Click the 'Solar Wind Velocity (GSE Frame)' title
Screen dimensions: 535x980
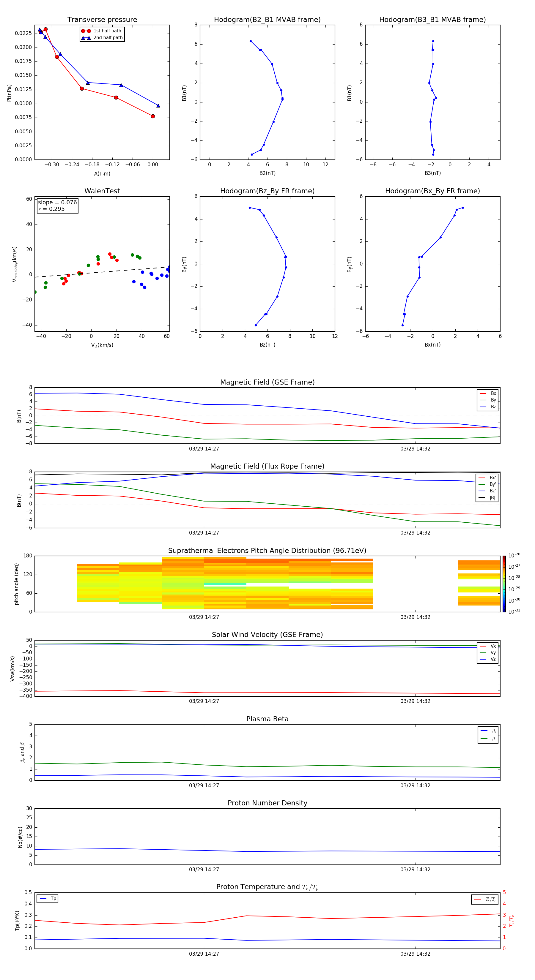pyautogui.click(x=267, y=635)
